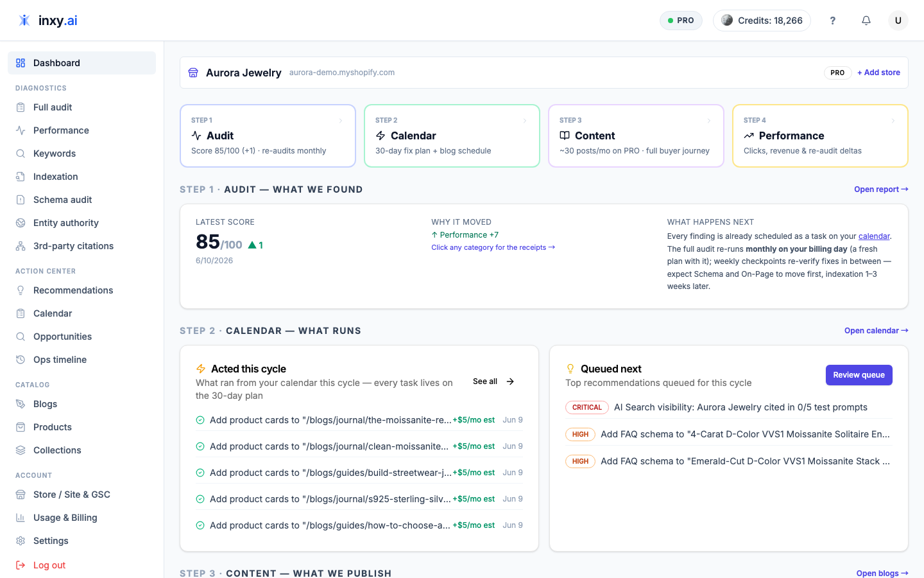Click the check circle for the-moissanite-re task
The image size is (924, 578).
point(200,420)
